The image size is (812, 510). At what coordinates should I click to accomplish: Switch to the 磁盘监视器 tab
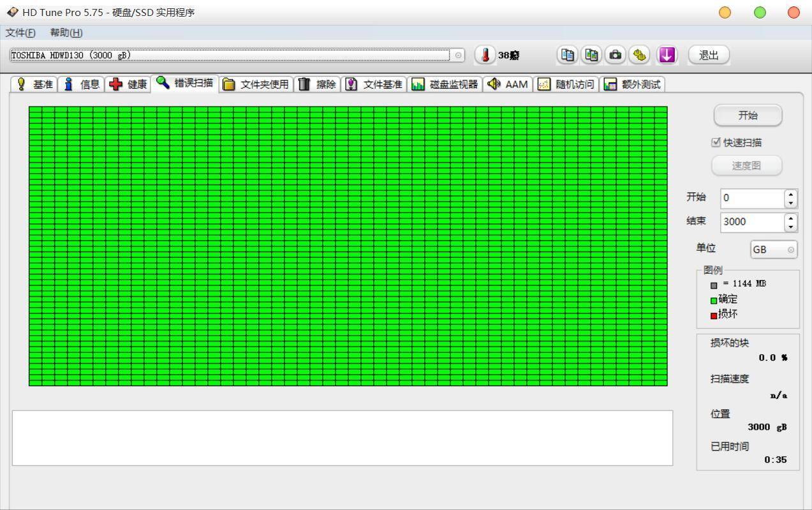click(x=445, y=84)
